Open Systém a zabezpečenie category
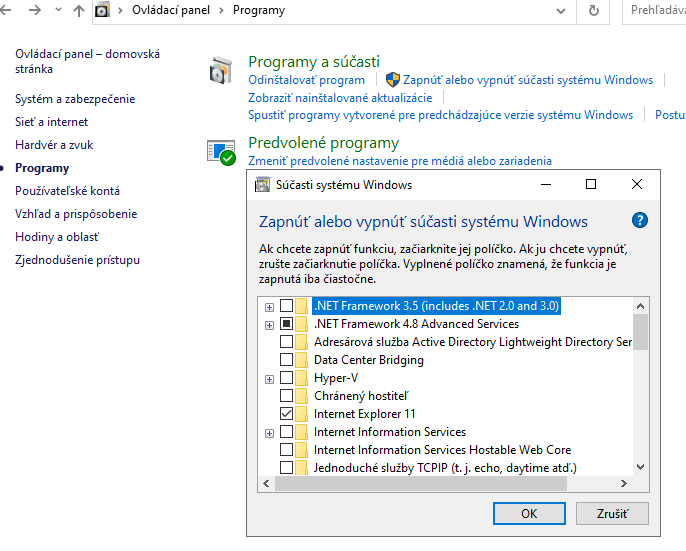 click(x=75, y=99)
